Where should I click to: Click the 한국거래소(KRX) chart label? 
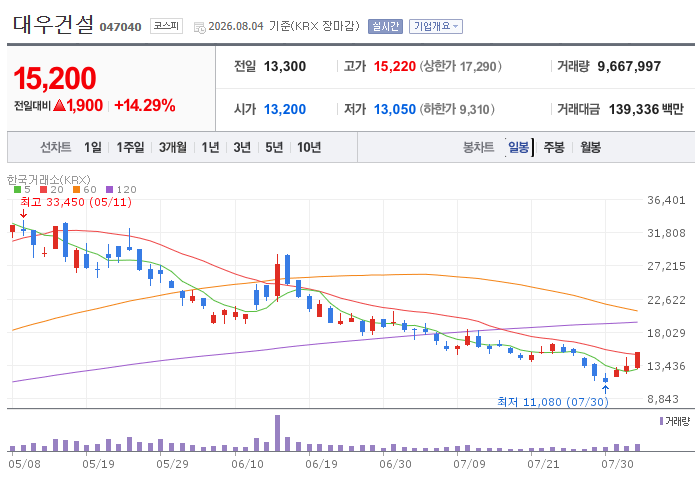[49, 180]
